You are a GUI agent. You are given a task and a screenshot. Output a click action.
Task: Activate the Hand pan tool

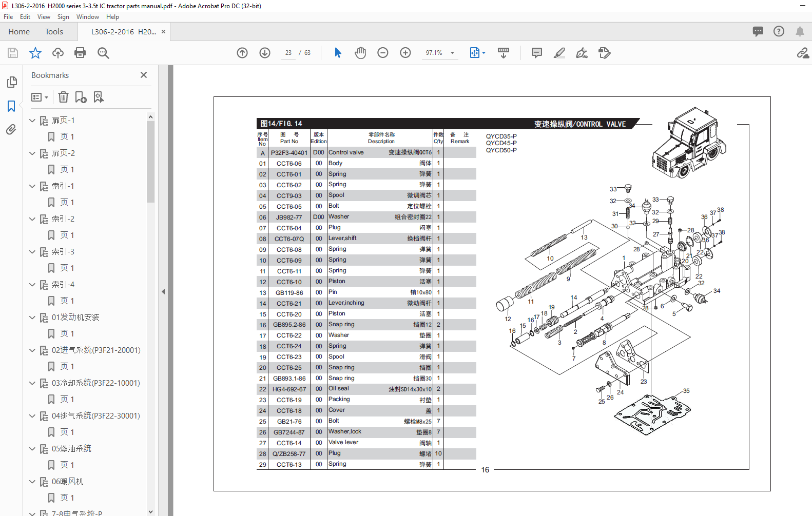(360, 53)
